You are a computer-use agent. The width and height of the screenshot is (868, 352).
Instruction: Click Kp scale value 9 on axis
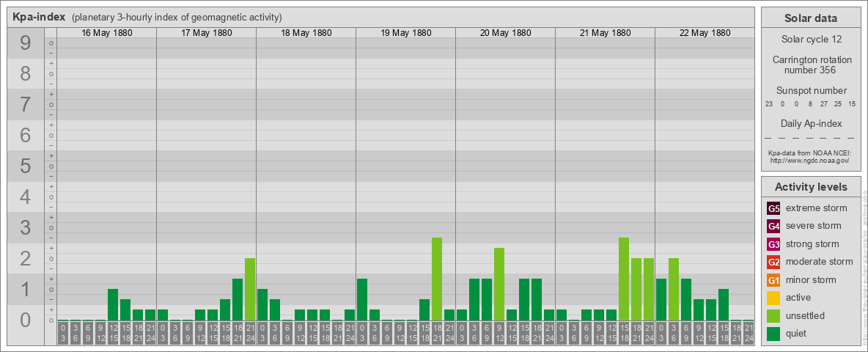[x=26, y=43]
